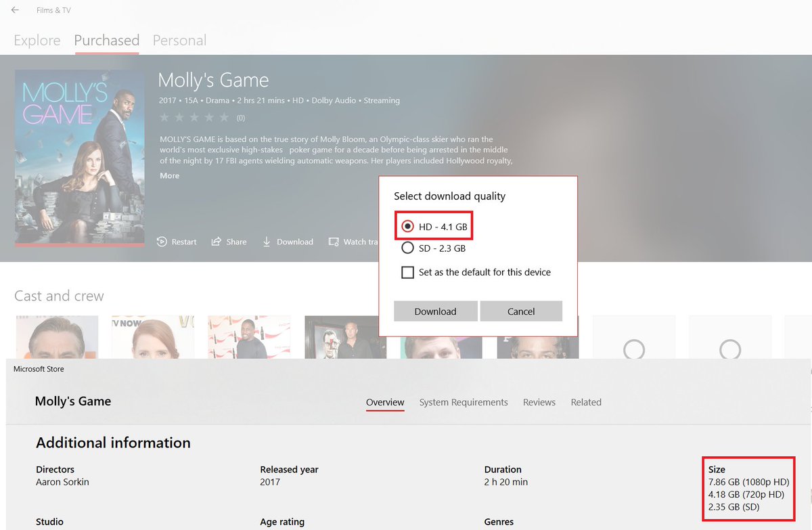Click the 7.86 GB (1080p HD) size text
Screen dimensions: 812x530
tap(748, 482)
